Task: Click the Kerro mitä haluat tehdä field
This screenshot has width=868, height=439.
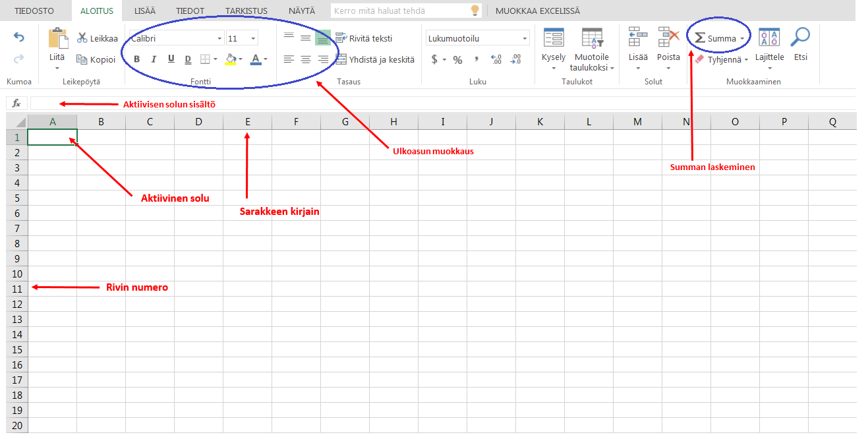Action: coord(399,11)
